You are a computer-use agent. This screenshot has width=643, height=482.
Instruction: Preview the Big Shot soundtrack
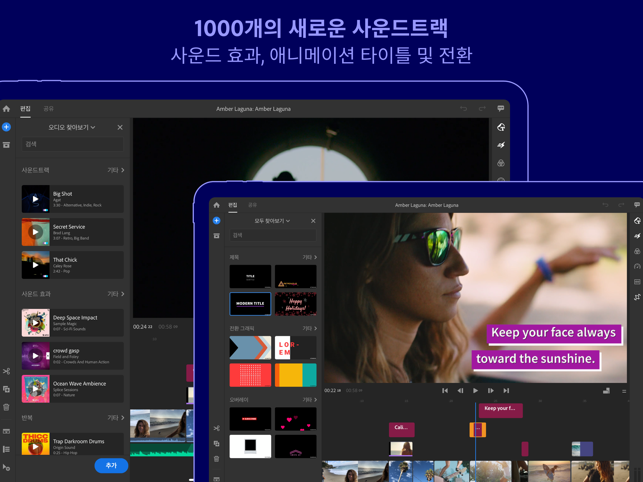pos(36,199)
